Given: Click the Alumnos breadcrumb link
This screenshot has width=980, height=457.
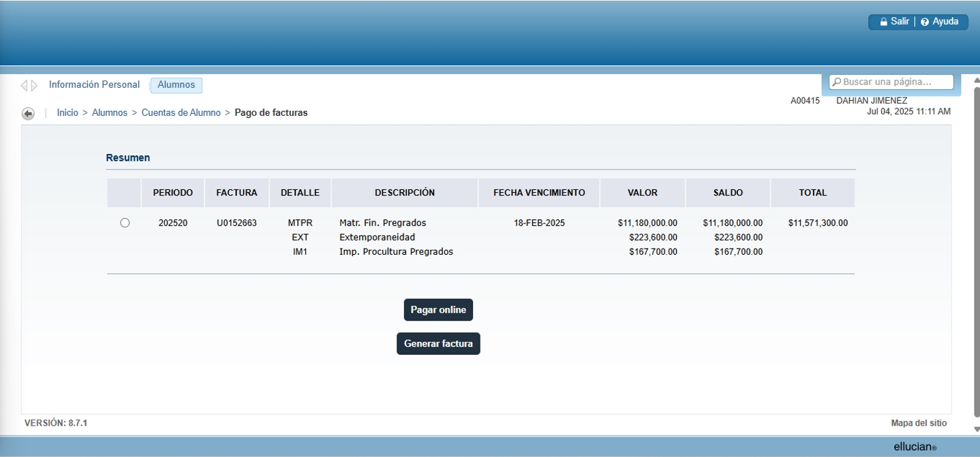Looking at the screenshot, I should (x=110, y=113).
